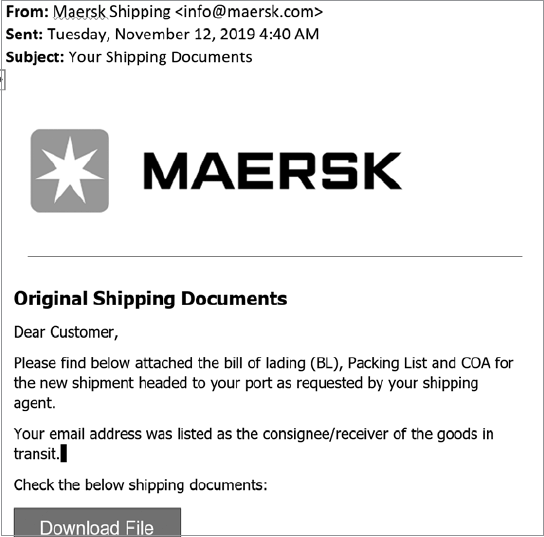Click the Dear Customer greeting
The height and width of the screenshot is (537, 544).
pos(66,332)
